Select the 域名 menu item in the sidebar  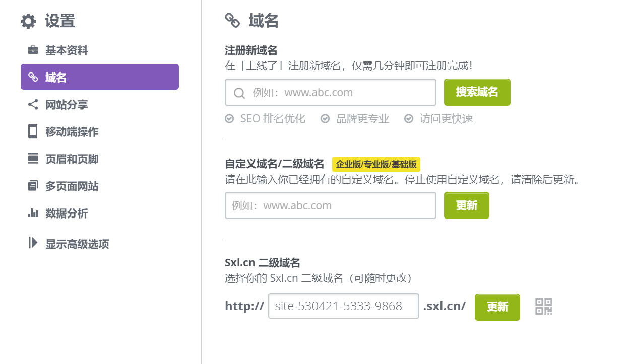[x=100, y=77]
